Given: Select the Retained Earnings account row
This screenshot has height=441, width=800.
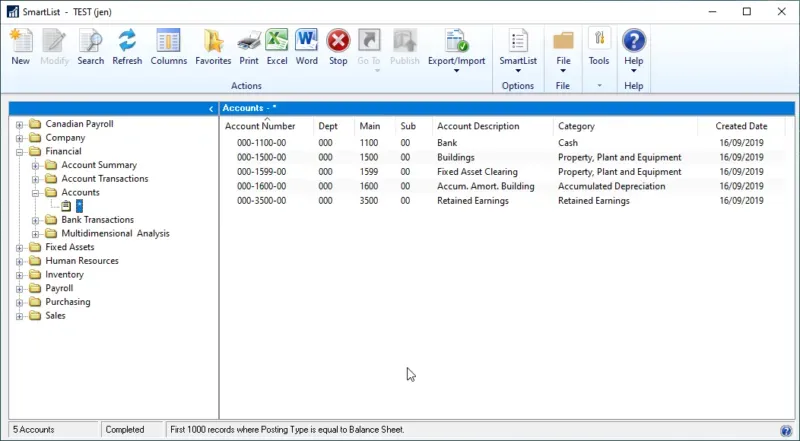Looking at the screenshot, I should click(472, 201).
